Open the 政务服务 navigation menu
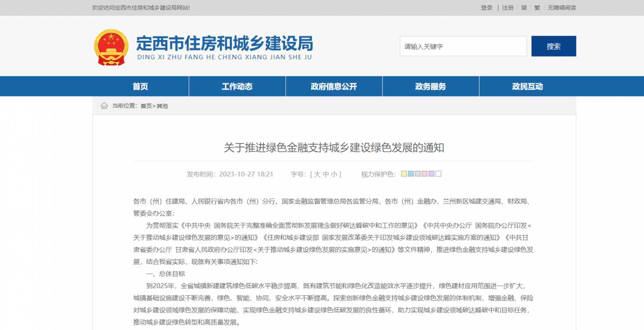Viewport: 644px width, 330px height. coord(430,86)
